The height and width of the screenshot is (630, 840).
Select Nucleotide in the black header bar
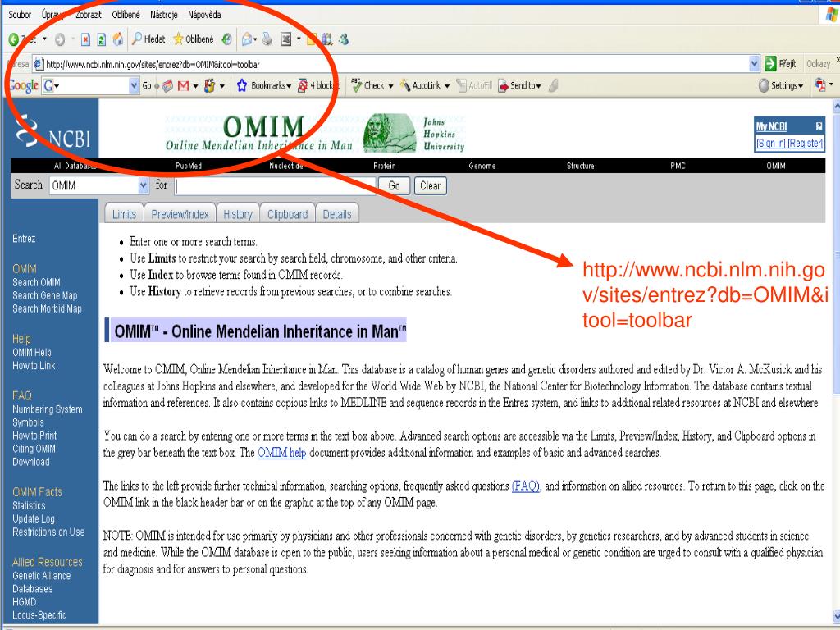coord(286,166)
